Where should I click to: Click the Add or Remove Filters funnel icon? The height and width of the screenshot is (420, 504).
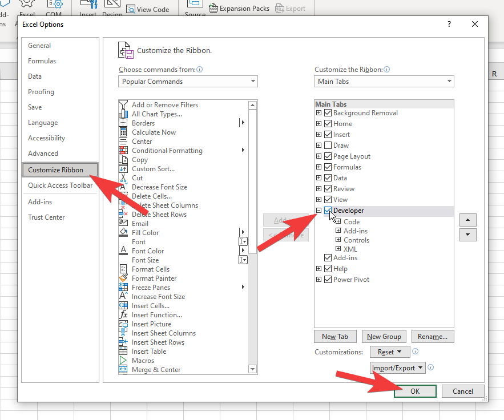[123, 105]
